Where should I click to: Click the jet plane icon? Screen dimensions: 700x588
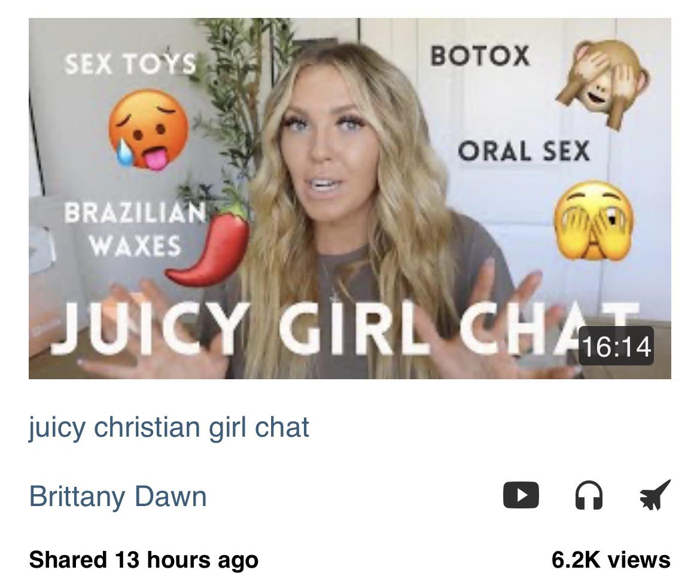[x=655, y=495]
